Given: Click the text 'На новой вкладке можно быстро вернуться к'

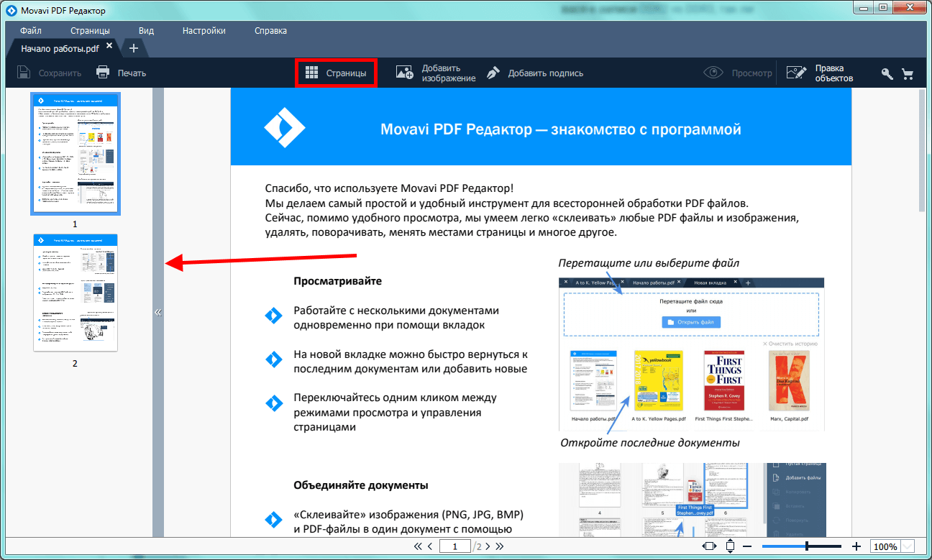Looking at the screenshot, I should (x=411, y=354).
